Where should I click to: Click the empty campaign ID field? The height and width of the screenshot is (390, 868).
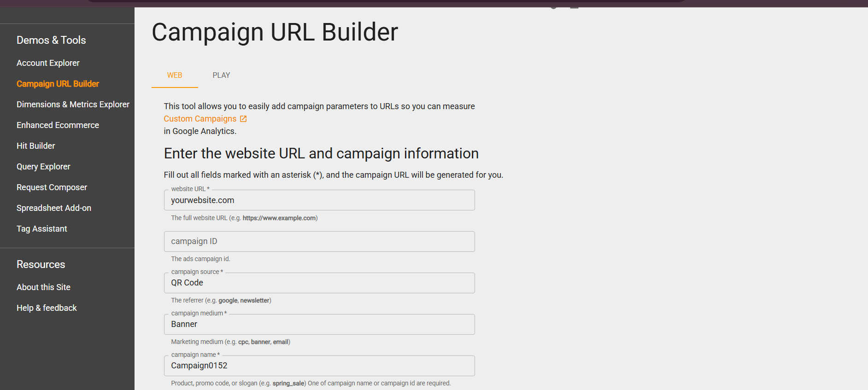tap(319, 241)
